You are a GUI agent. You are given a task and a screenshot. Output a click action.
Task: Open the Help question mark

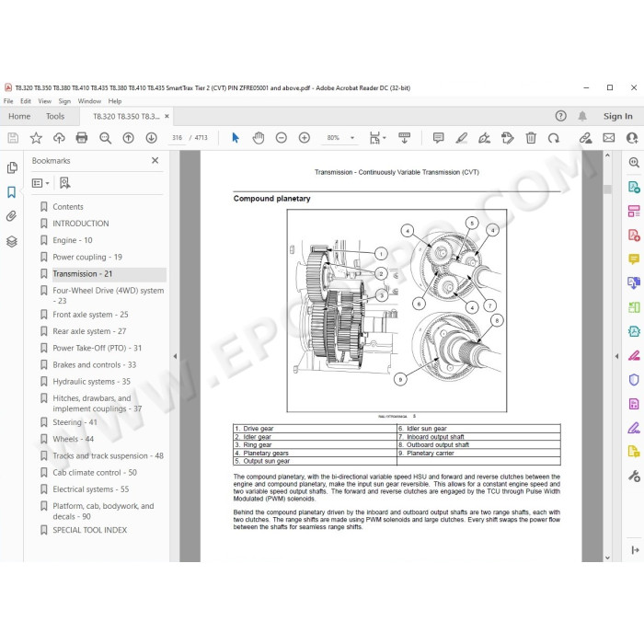click(x=560, y=116)
